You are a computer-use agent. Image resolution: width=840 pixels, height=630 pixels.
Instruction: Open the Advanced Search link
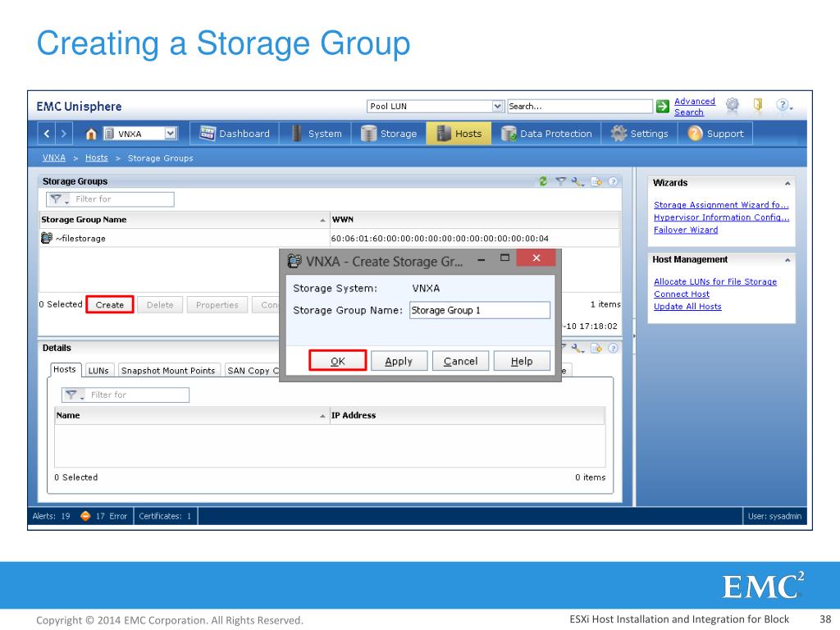click(694, 107)
